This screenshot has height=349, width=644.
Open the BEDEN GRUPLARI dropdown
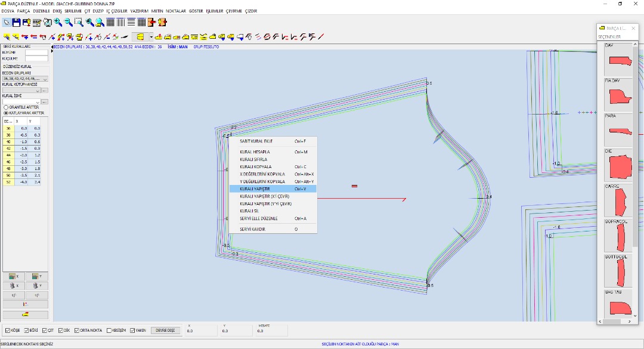point(45,79)
